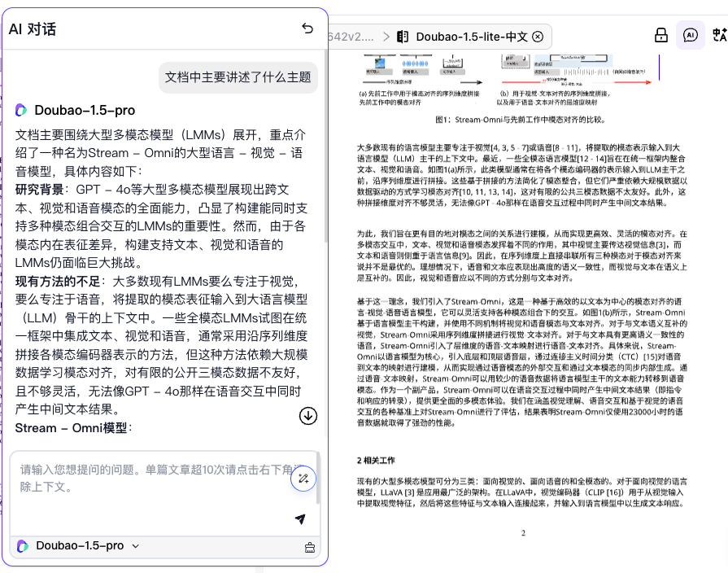Click the AI 对话 panel title
Viewport: 728px width, 573px height.
33,28
